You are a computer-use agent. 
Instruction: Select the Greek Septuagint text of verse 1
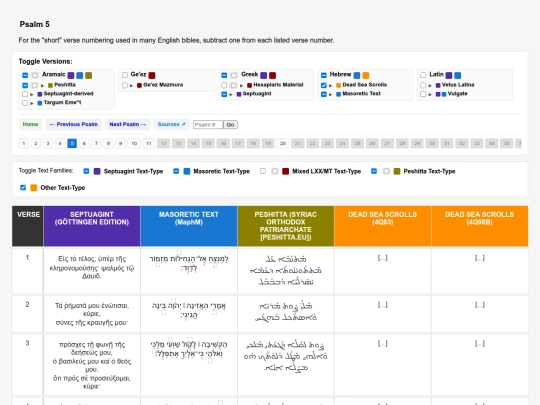pyautogui.click(x=92, y=267)
